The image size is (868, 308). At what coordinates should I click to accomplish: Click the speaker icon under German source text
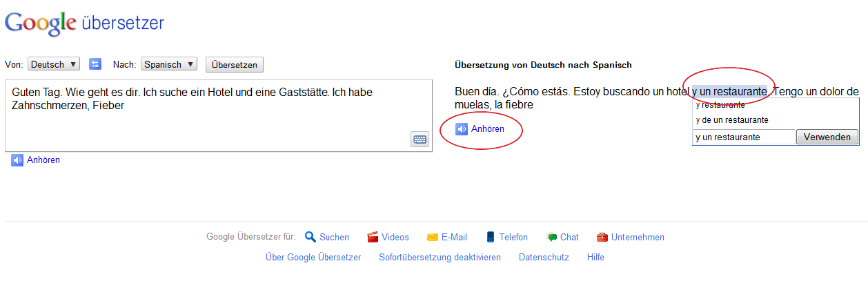17,160
